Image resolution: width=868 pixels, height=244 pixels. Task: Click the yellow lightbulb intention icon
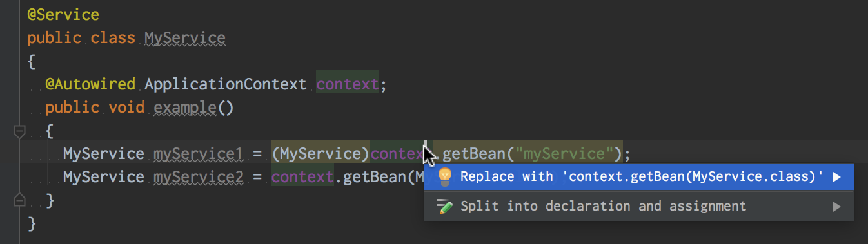pos(444,177)
